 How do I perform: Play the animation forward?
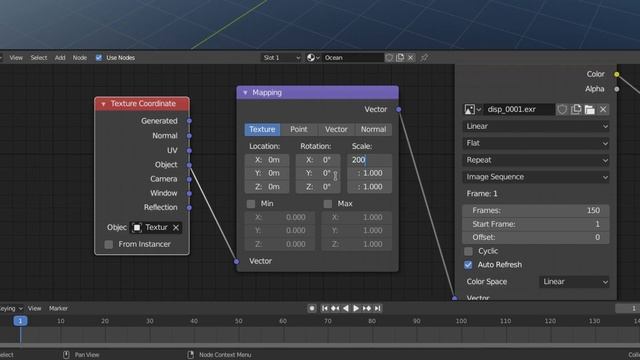356,308
